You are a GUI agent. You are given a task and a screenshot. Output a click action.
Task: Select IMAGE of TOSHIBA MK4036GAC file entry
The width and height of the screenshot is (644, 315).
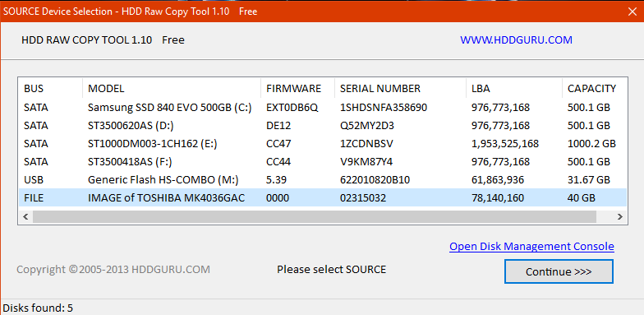pos(323,197)
